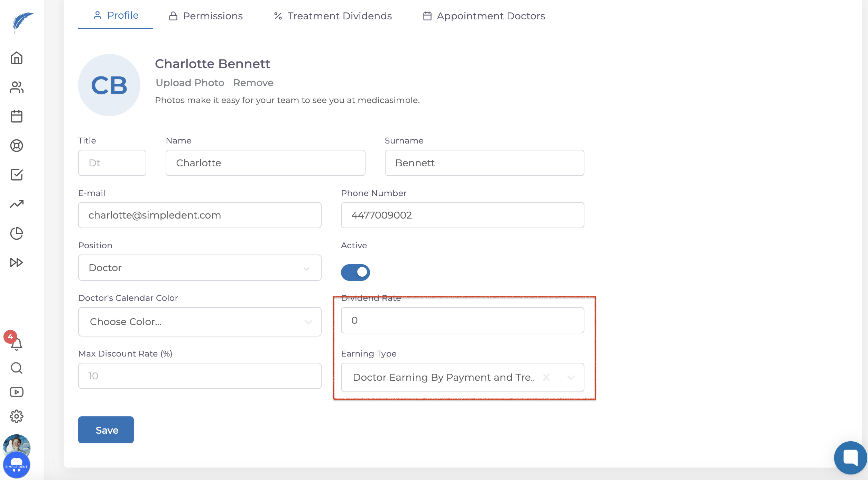
Task: Toggle the Active switch off
Action: pyautogui.click(x=355, y=272)
